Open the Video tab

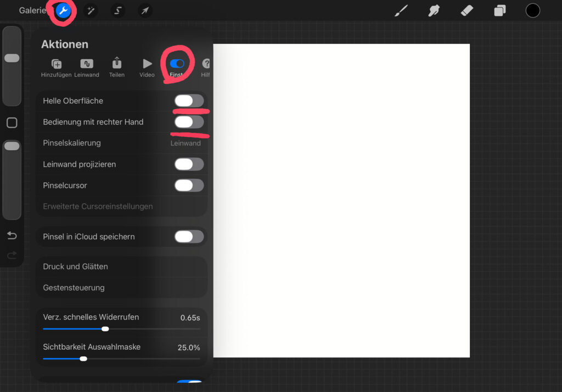point(147,67)
